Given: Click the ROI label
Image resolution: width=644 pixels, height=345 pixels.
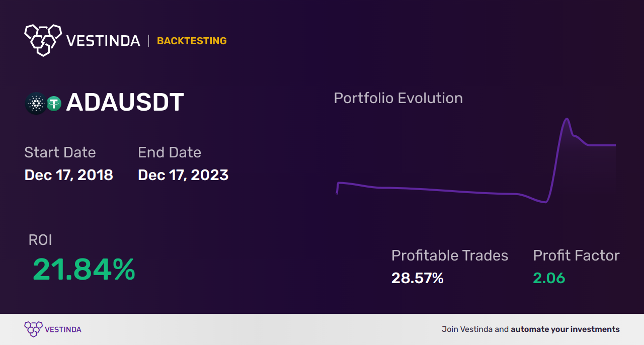Looking at the screenshot, I should pos(40,240).
